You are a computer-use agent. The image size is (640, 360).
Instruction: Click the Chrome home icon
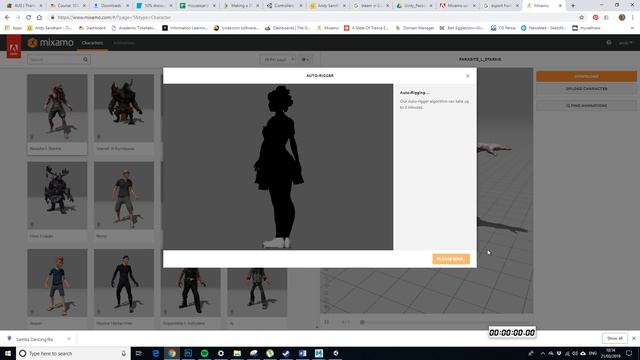click(39, 18)
